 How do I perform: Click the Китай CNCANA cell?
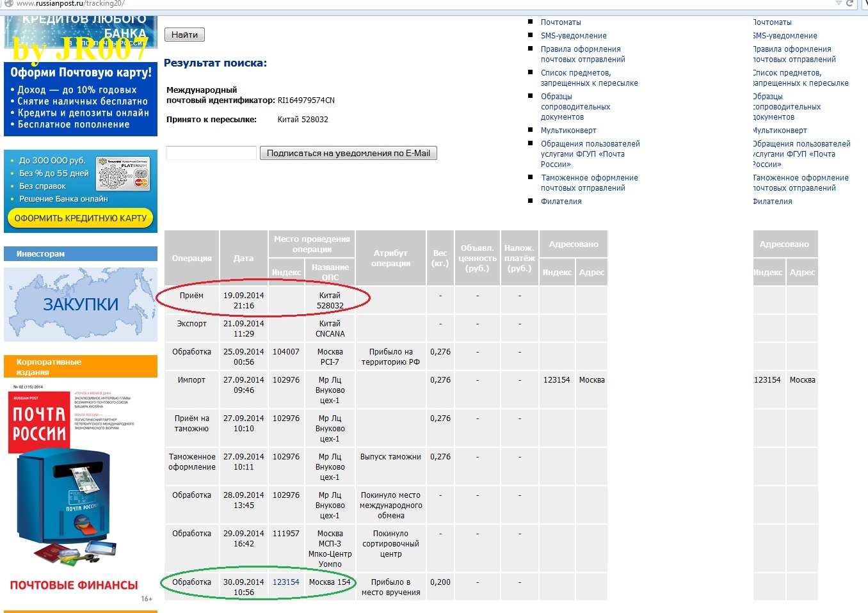pos(330,329)
